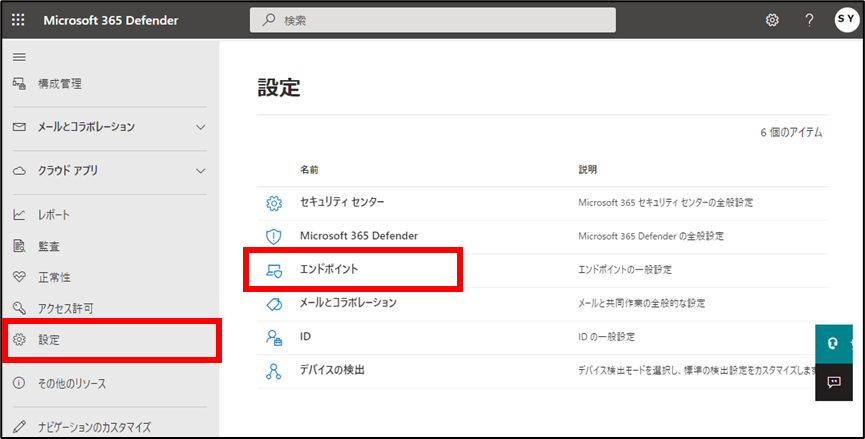Click the レポート chart icon
This screenshot has width=865, height=439.
click(x=19, y=215)
